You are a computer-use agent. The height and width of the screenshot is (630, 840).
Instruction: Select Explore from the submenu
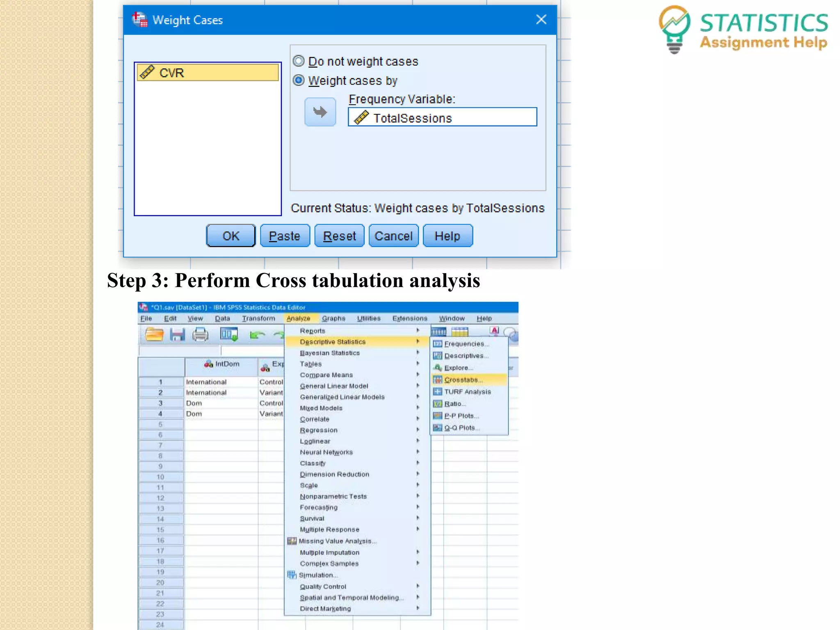click(x=469, y=368)
